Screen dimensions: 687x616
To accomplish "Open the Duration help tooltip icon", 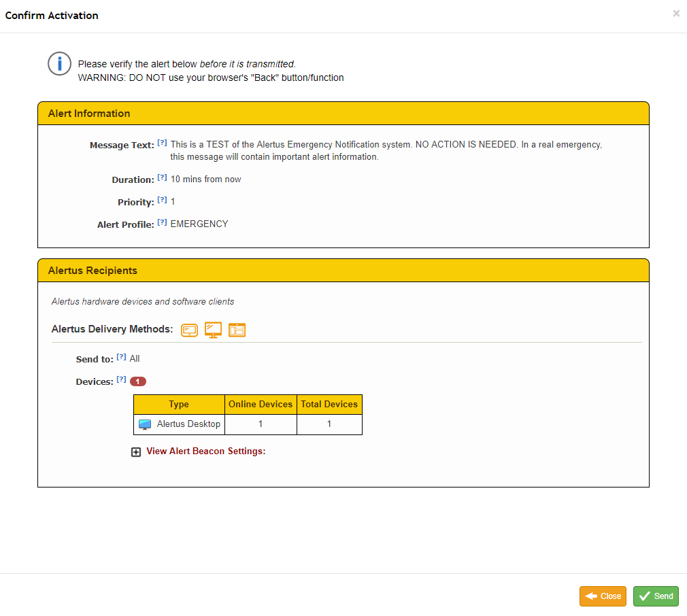I will point(162,177).
